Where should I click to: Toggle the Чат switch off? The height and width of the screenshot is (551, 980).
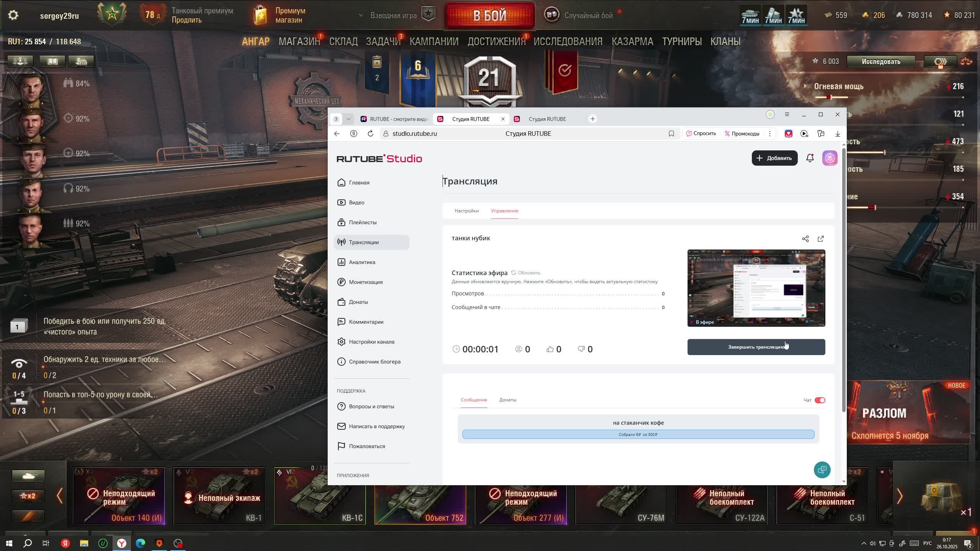820,400
